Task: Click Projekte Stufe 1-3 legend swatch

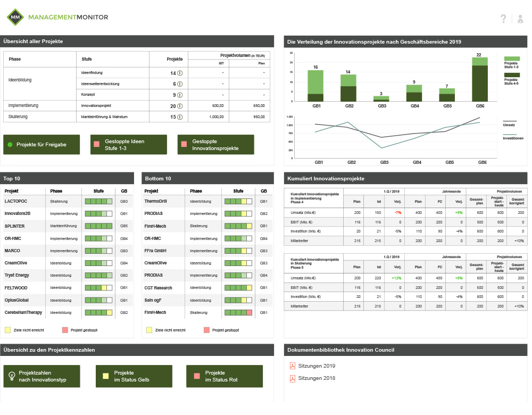Action: pos(512,59)
